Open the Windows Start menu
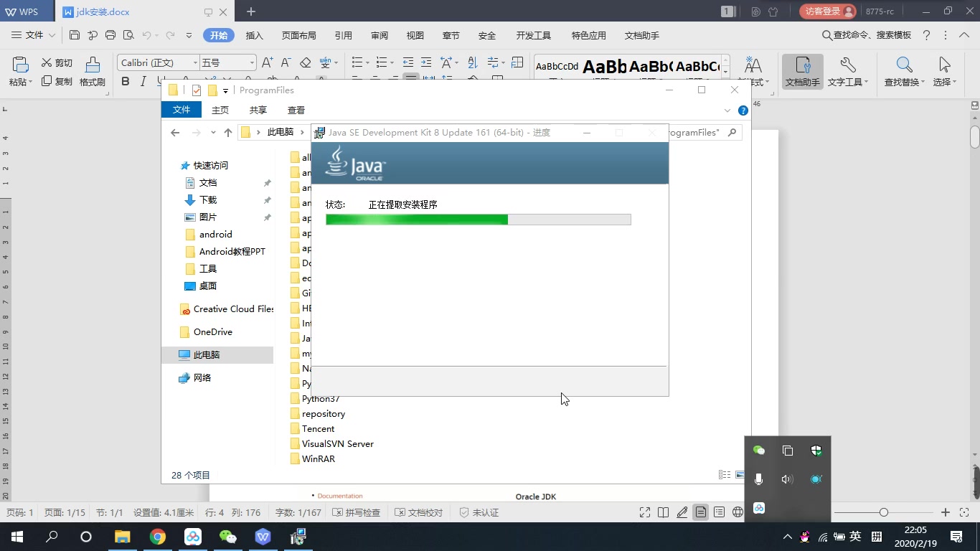Screen dimensions: 980x551 (17, 537)
